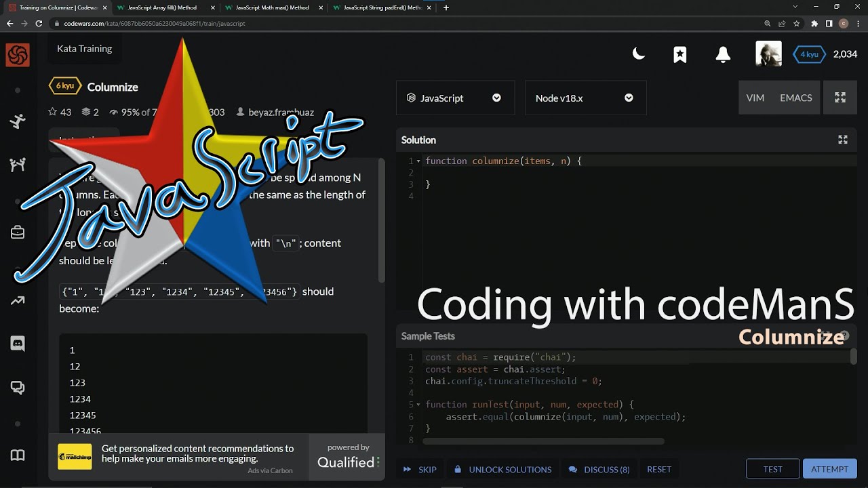Click the instructions panel vertical scrollbar
This screenshot has width=868, height=488.
pyautogui.click(x=381, y=220)
